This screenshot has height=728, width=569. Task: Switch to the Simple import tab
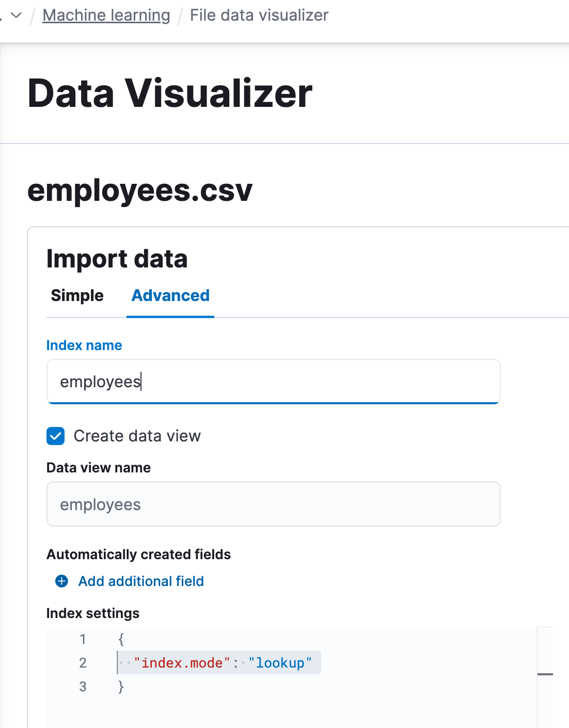click(77, 295)
